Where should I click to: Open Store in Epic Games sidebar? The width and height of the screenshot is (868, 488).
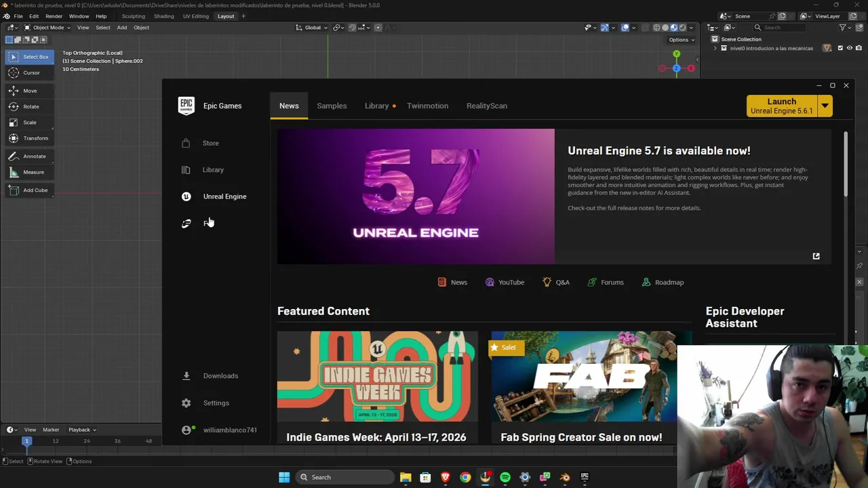coord(210,143)
